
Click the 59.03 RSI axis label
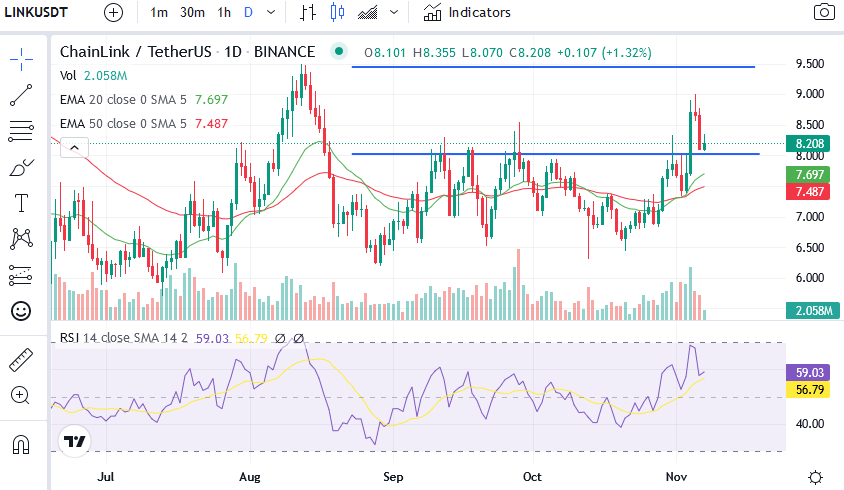click(810, 373)
